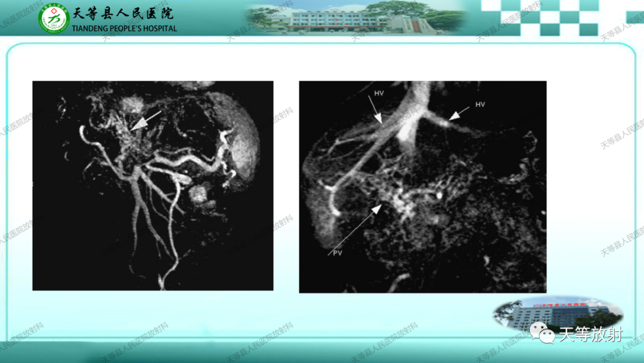Image resolution: width=644 pixels, height=363 pixels.
Task: Click the white arrow in the left angiogram
Action: pyautogui.click(x=146, y=121)
